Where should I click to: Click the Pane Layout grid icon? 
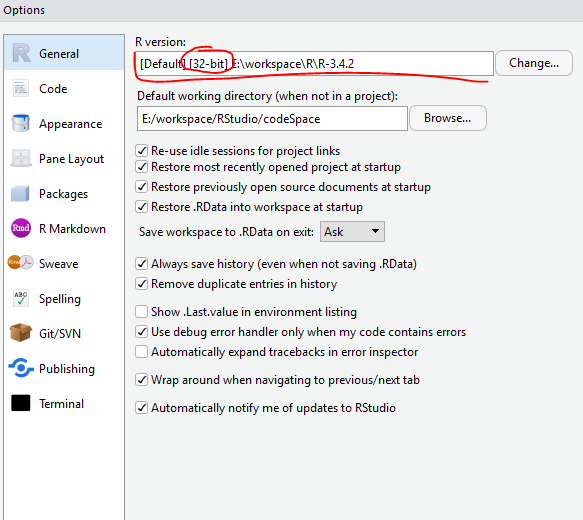point(21,158)
